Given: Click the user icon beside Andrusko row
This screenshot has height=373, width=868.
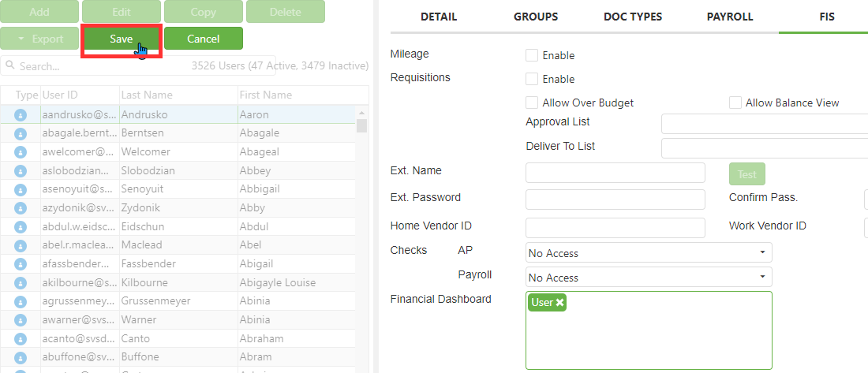Looking at the screenshot, I should click(x=21, y=114).
